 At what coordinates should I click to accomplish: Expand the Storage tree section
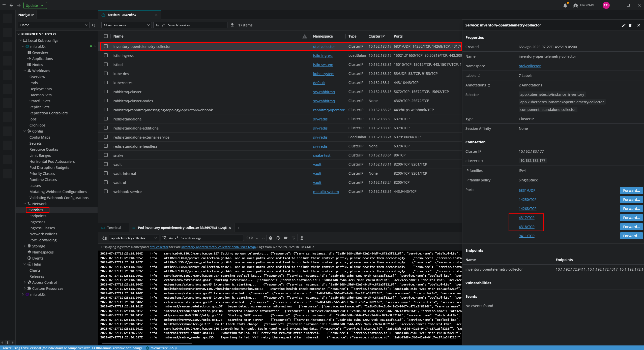coord(25,246)
